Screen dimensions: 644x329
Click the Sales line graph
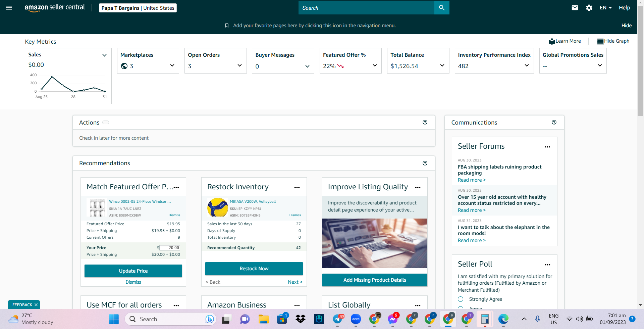point(73,84)
